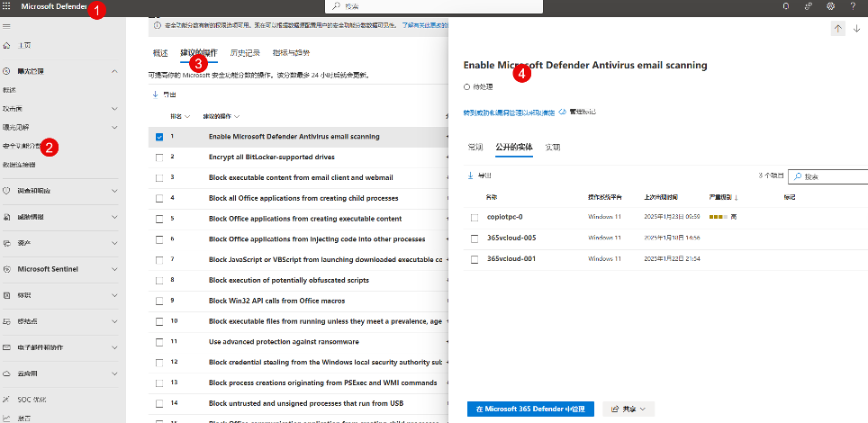Click the Assets (资产) sidebar icon
This screenshot has height=423, width=868.
pyautogui.click(x=6, y=243)
